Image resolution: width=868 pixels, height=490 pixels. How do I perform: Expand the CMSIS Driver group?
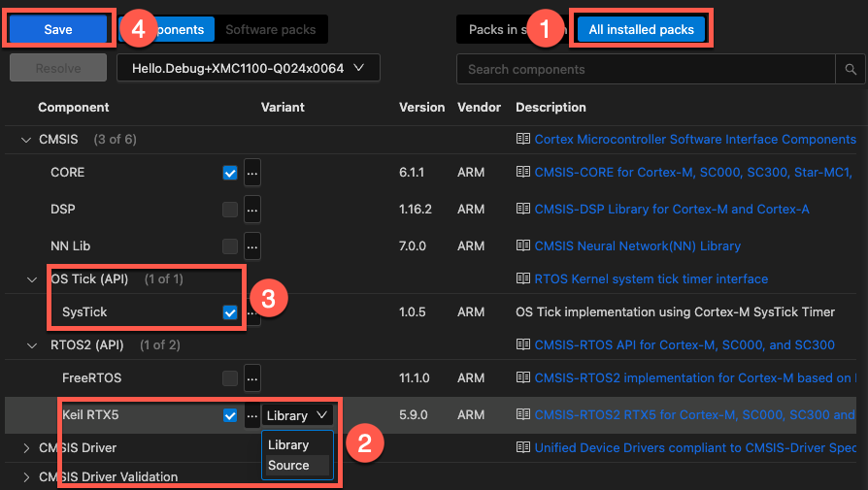pyautogui.click(x=25, y=447)
